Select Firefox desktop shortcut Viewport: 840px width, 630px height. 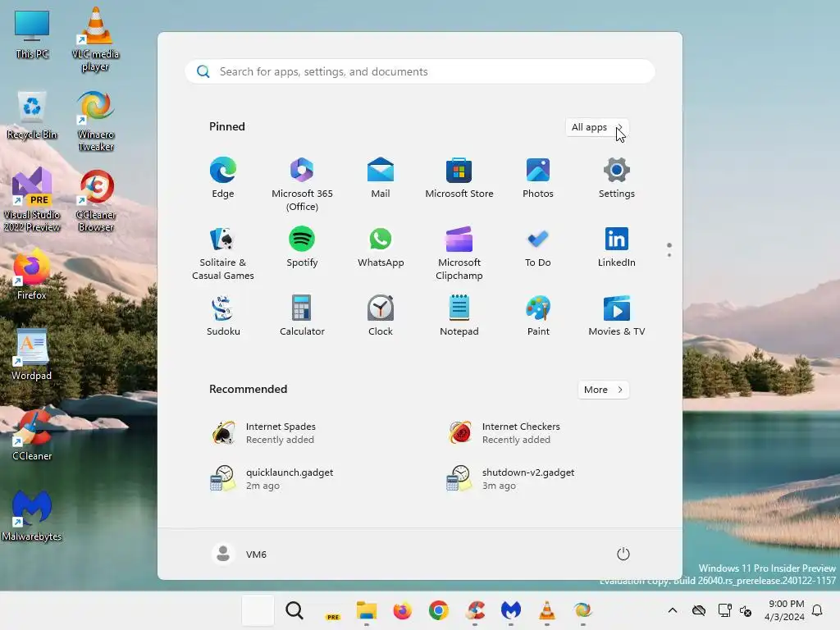(x=32, y=273)
